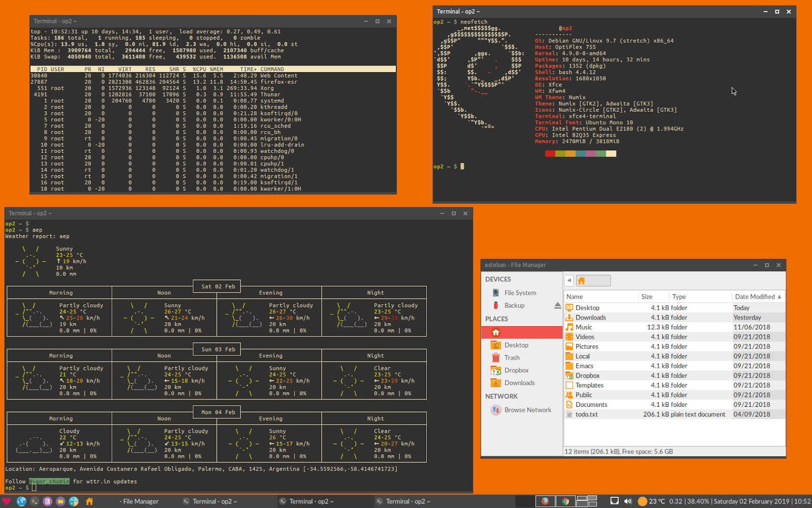The height and width of the screenshot is (508, 812).
Task: Toggle show desktop in the system tray
Action: tap(615, 501)
